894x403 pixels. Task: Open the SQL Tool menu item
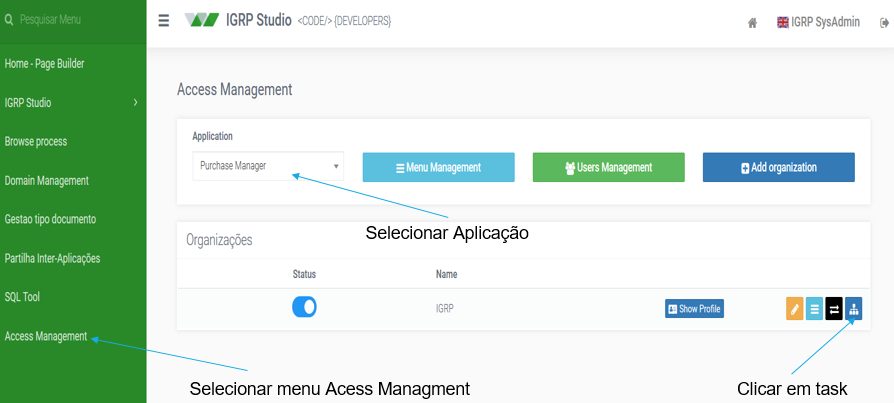coord(22,297)
